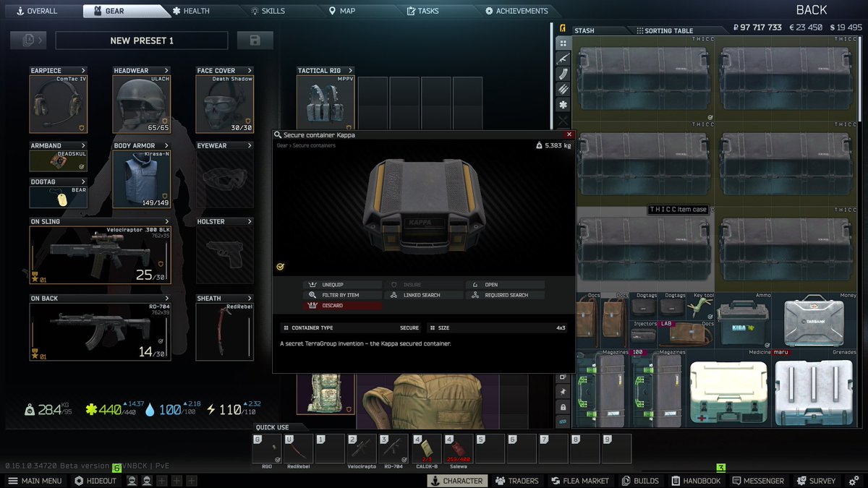The image size is (868, 488).
Task: Select the Death Shadow face cover
Action: 225,104
